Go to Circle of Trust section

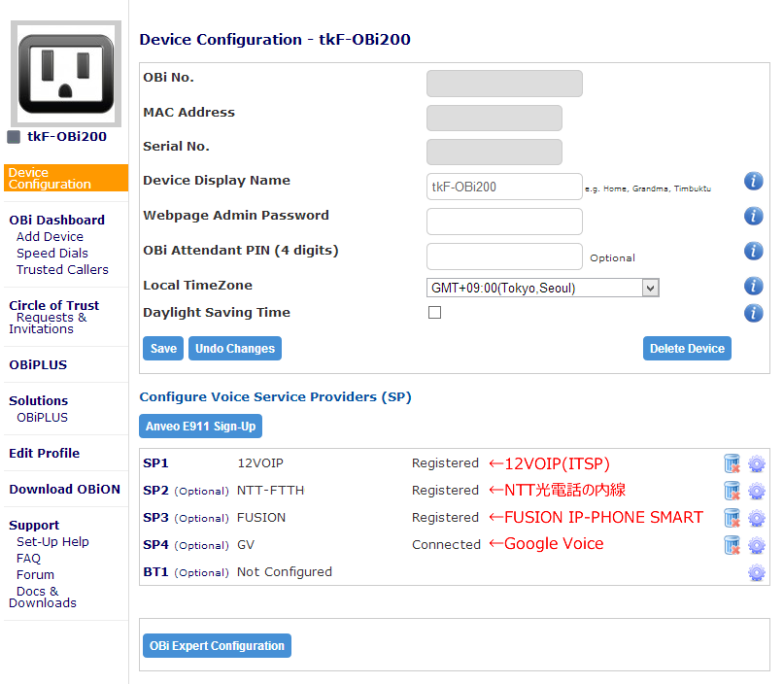[x=54, y=305]
